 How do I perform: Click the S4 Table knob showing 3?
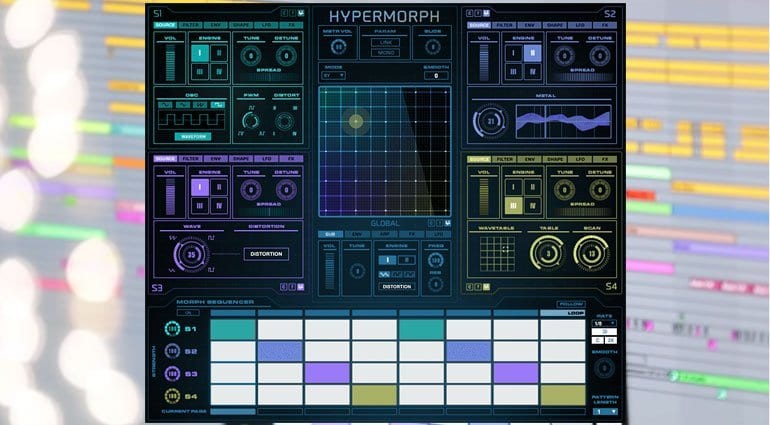(548, 254)
